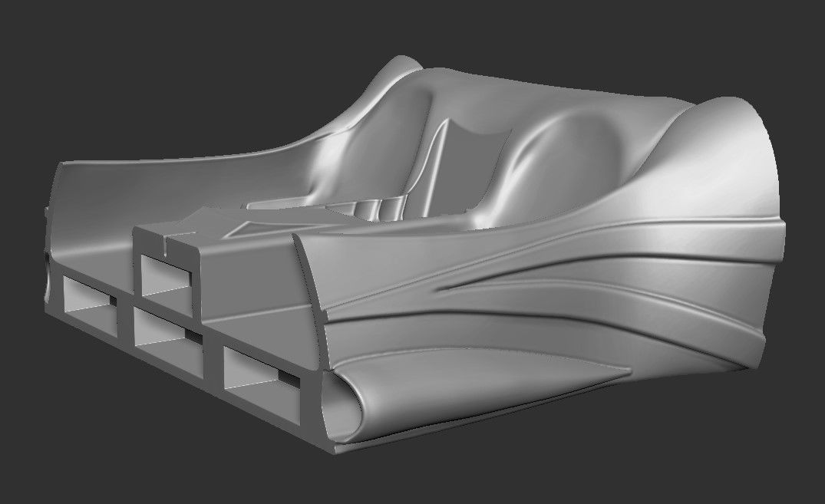
Task: Select the gray sculpted 3D model
Action: coord(414,255)
